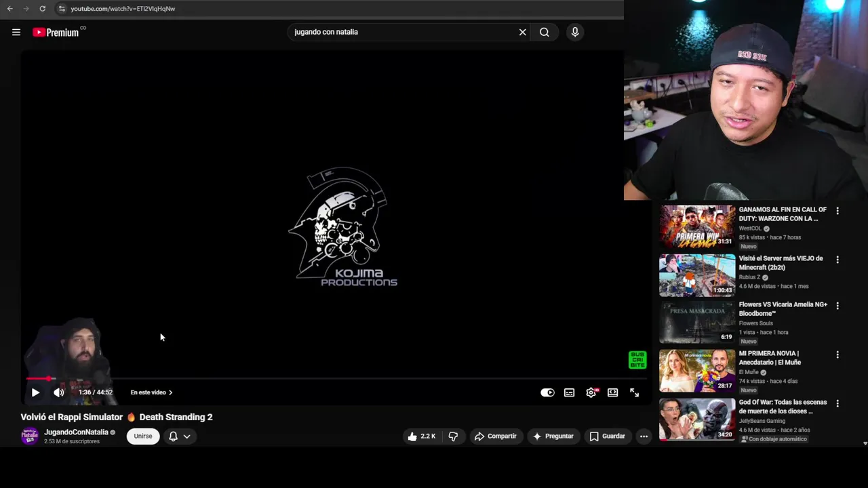
Task: Open player settings gear
Action: tap(591, 392)
